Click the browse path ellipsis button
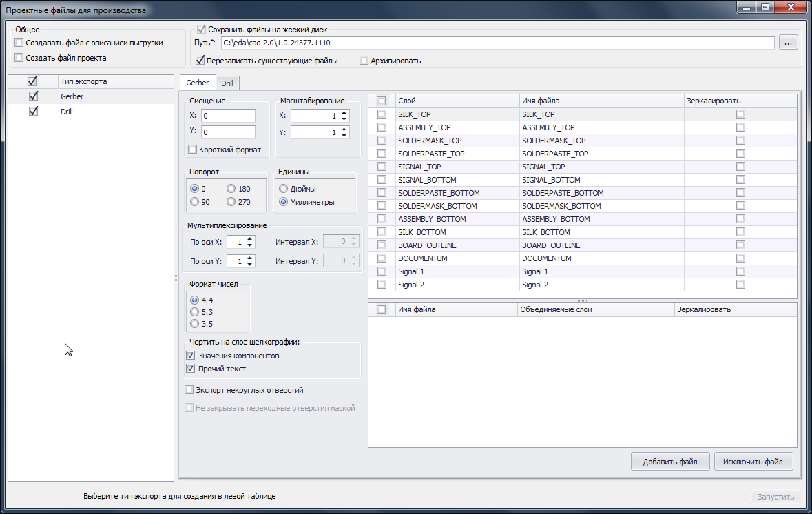Image resolution: width=812 pixels, height=514 pixels. 788,43
